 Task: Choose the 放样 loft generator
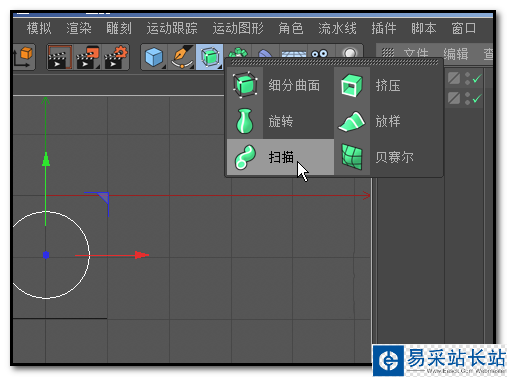pyautogui.click(x=388, y=121)
